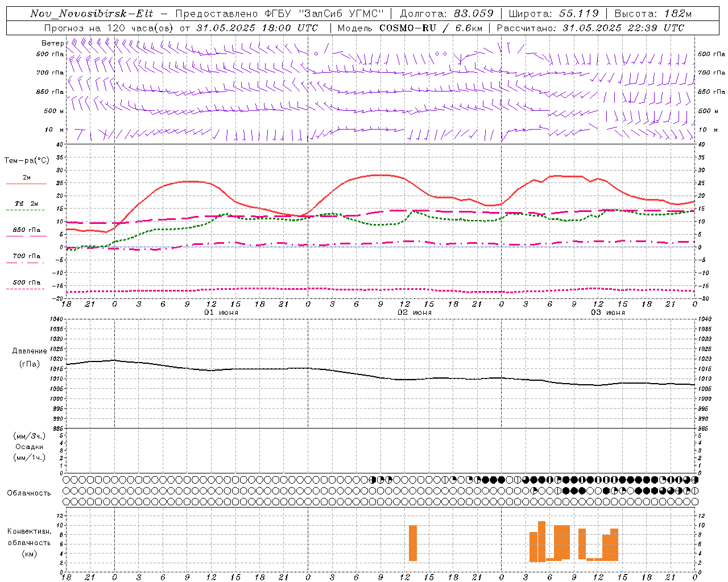Click the Осадки precipitation label
728x582 pixels.
30,447
